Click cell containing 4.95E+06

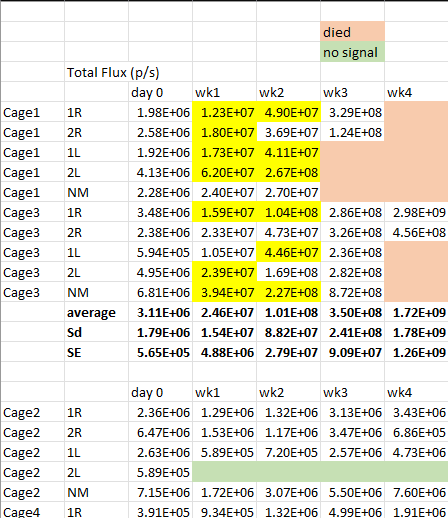point(160,272)
